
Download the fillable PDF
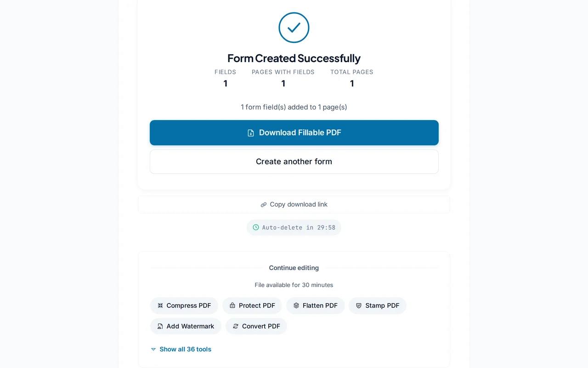coord(294,132)
